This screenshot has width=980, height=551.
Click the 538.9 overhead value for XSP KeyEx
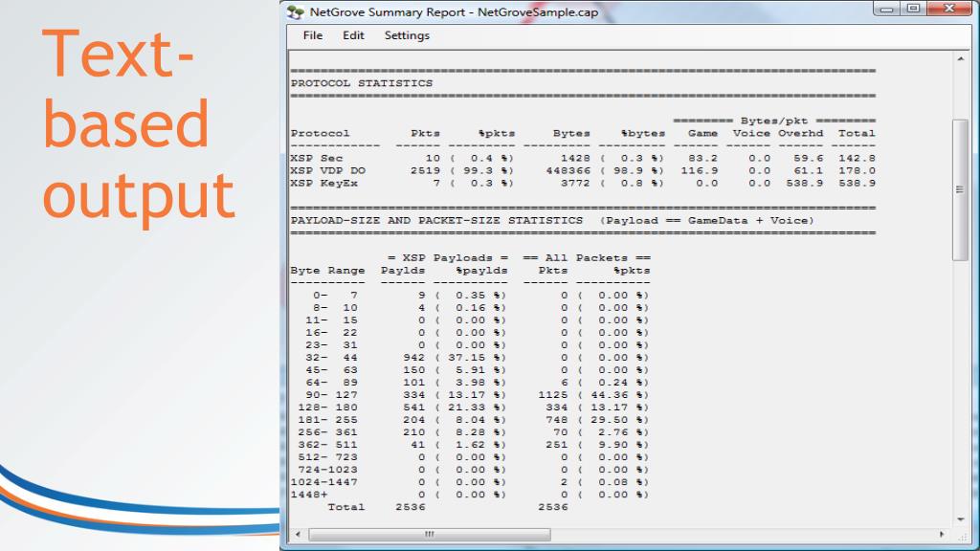804,183
